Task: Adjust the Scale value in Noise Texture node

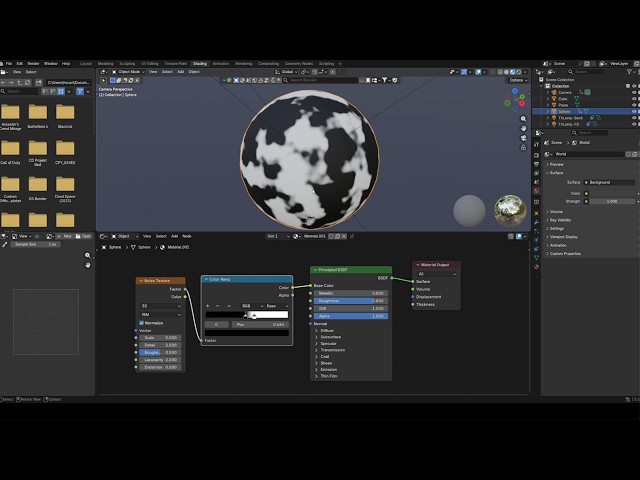Action: pos(160,338)
